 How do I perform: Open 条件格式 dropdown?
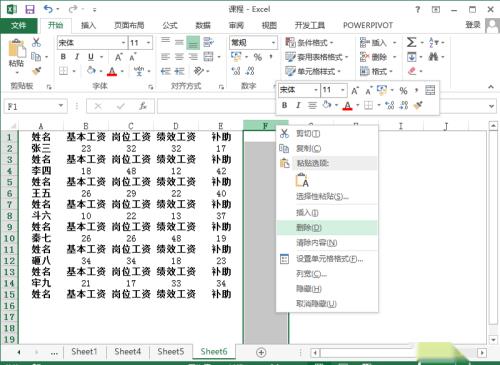click(309, 43)
